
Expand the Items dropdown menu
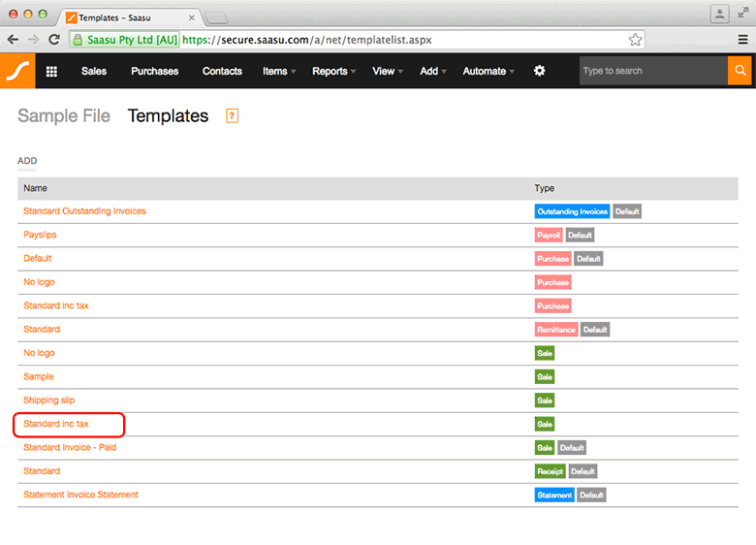[x=279, y=71]
